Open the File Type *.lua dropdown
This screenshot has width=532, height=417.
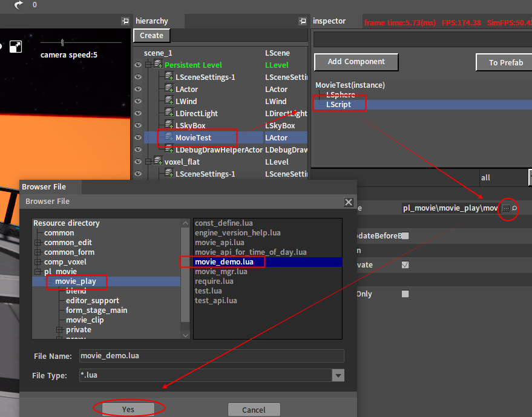(338, 376)
